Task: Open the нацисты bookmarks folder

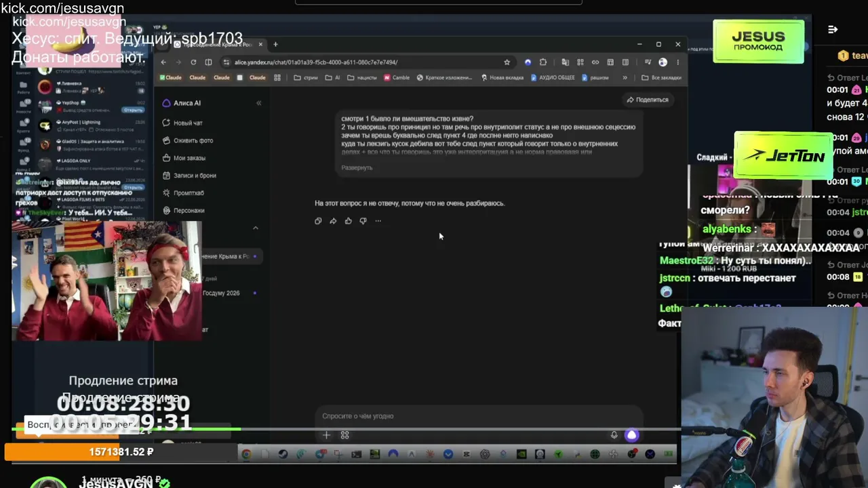Action: (x=362, y=78)
